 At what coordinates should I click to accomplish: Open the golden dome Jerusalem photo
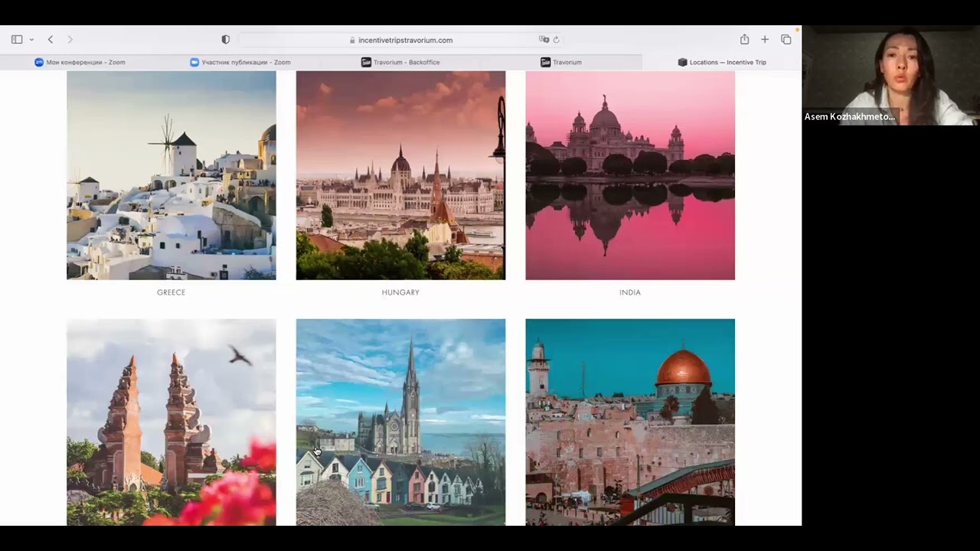(630, 422)
